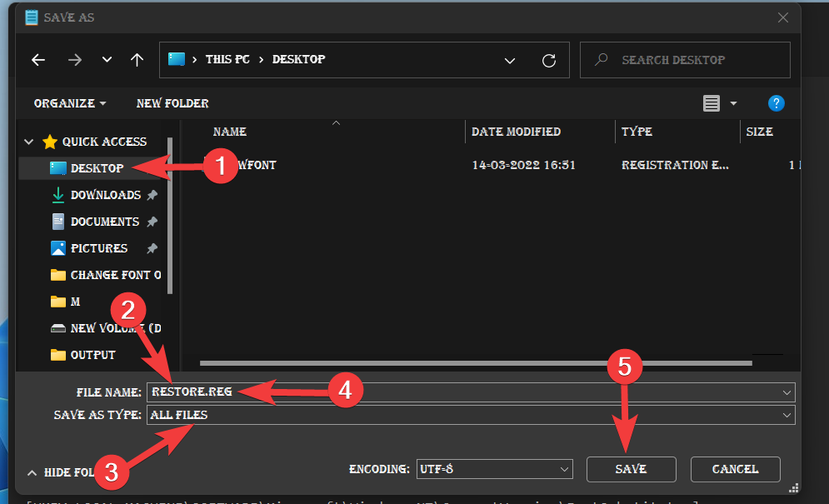Create a New Folder
This screenshot has height=504, width=829.
pos(172,103)
